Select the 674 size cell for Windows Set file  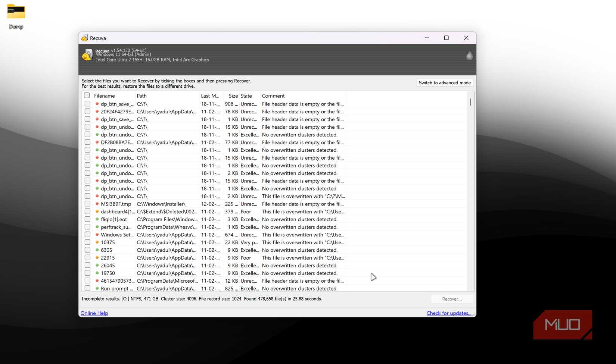pyautogui.click(x=231, y=235)
